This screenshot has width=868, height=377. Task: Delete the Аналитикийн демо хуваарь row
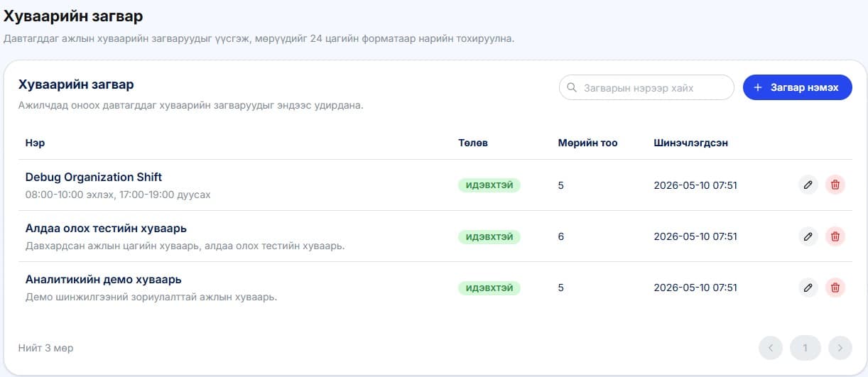tap(835, 288)
